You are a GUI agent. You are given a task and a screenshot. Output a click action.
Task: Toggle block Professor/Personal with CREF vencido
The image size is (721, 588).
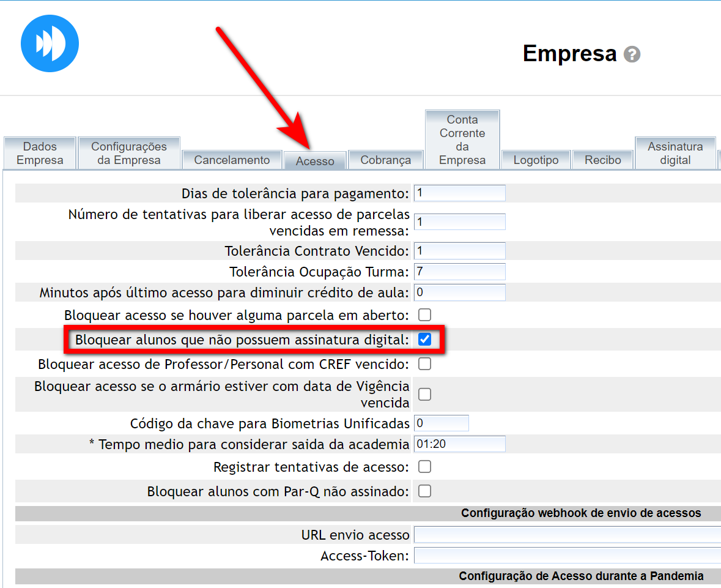click(424, 364)
